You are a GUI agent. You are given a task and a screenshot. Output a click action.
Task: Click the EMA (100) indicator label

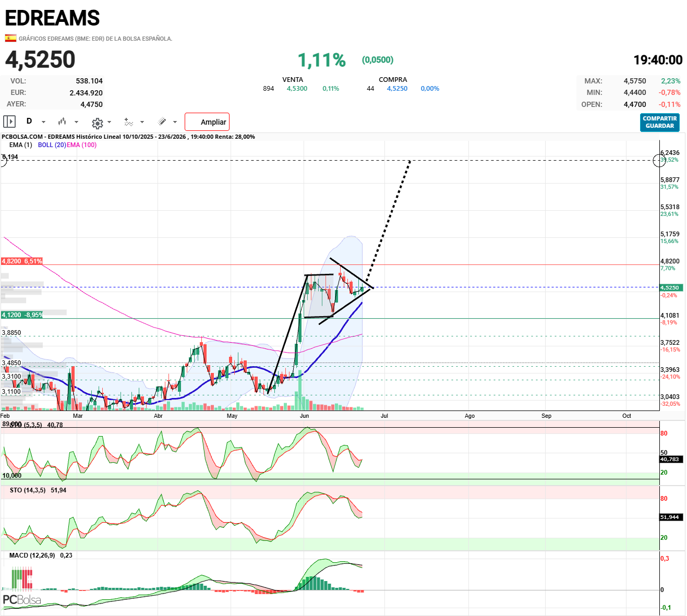click(x=82, y=145)
